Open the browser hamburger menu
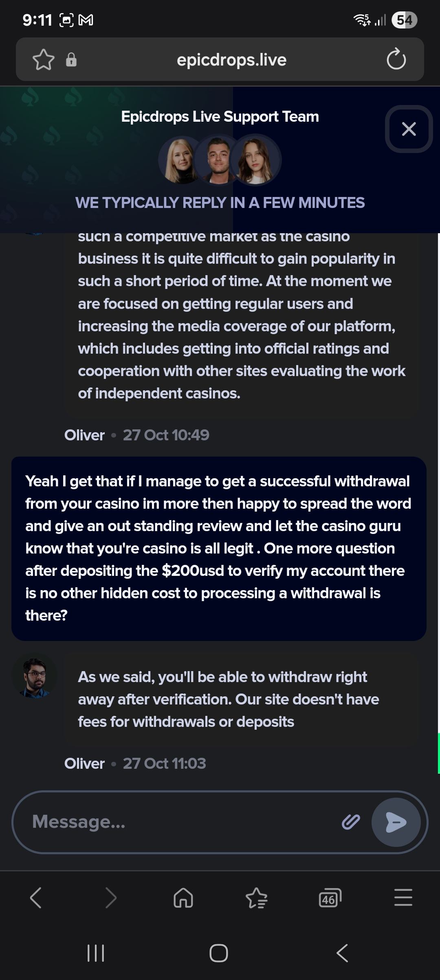440x980 pixels. 403,898
